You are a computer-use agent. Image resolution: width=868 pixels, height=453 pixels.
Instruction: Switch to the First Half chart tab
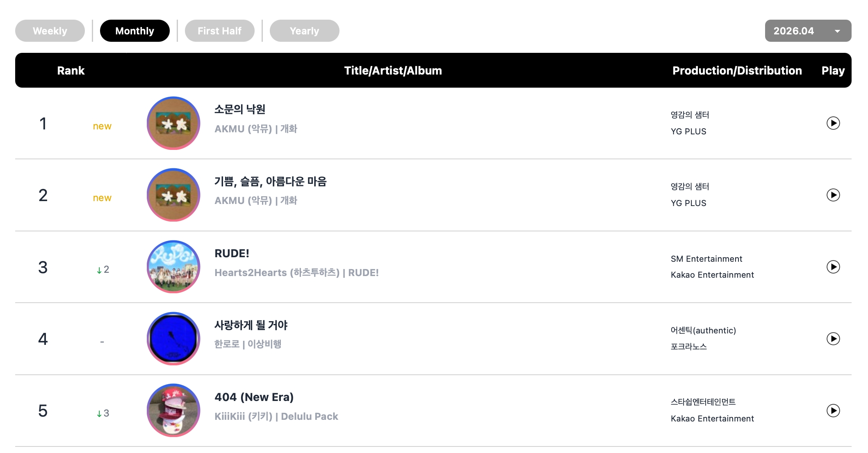(x=219, y=31)
